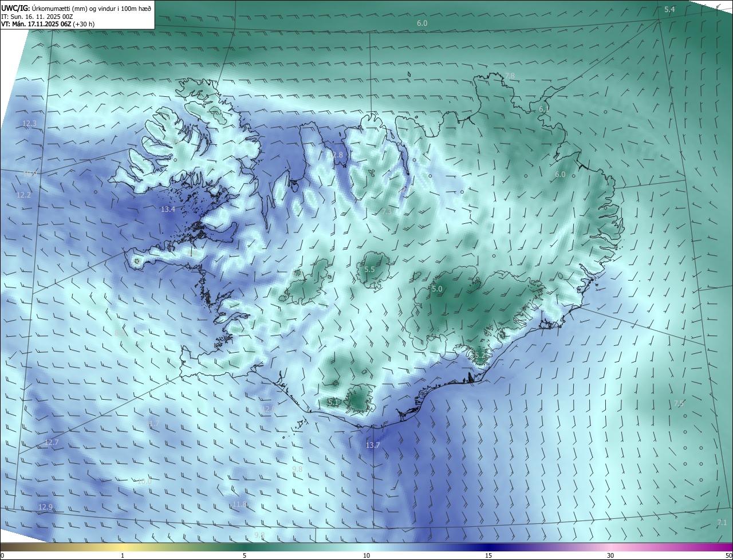Click the 7.8 value at the northern coast

(x=510, y=76)
